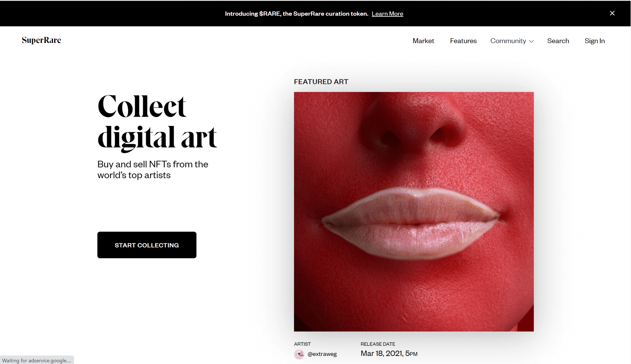Click Learn More about $RARE token
631x364 pixels.
[x=387, y=14]
